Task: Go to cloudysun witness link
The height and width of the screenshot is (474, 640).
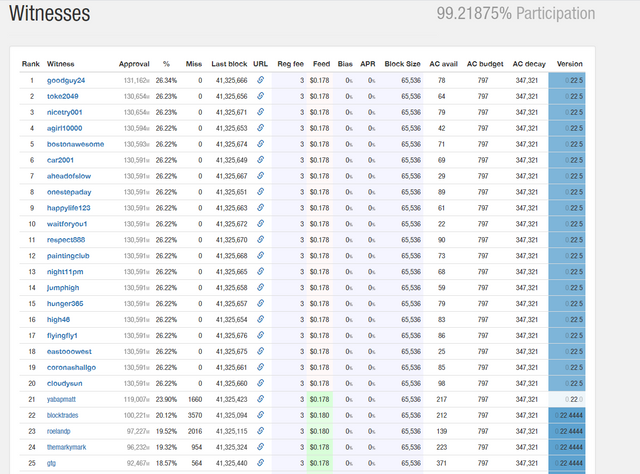Action: click(64, 383)
